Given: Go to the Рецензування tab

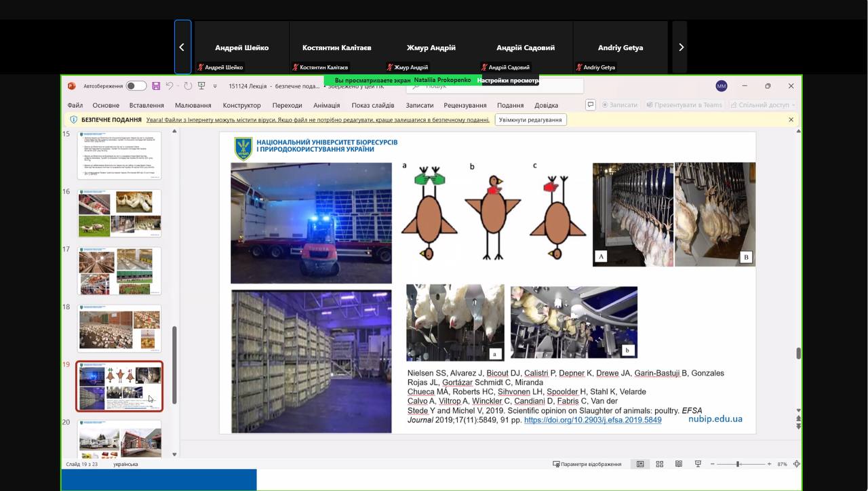Looking at the screenshot, I should pyautogui.click(x=465, y=105).
